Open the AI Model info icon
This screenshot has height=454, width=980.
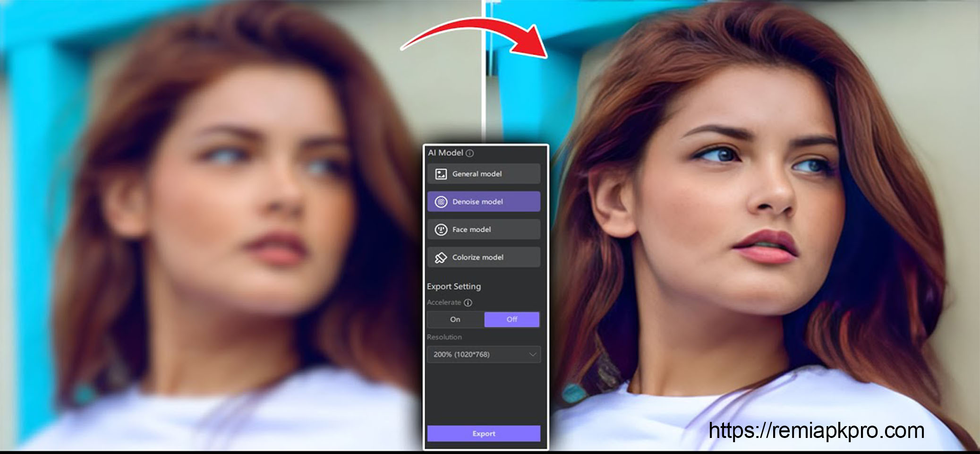(x=469, y=153)
